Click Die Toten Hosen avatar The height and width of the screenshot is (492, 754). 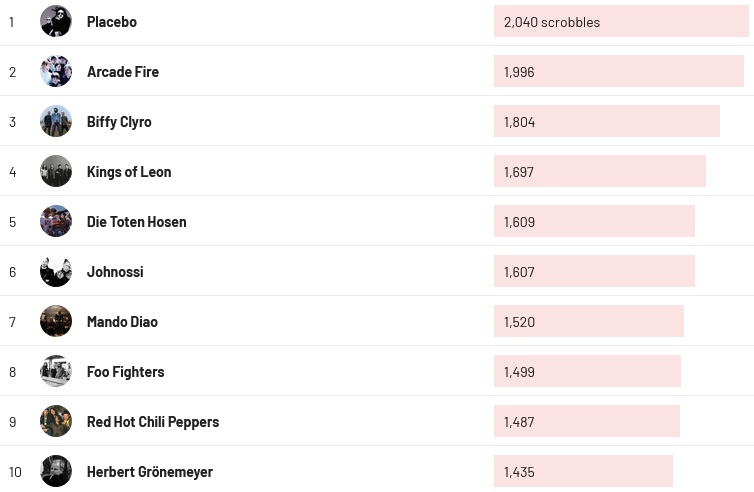pyautogui.click(x=56, y=221)
